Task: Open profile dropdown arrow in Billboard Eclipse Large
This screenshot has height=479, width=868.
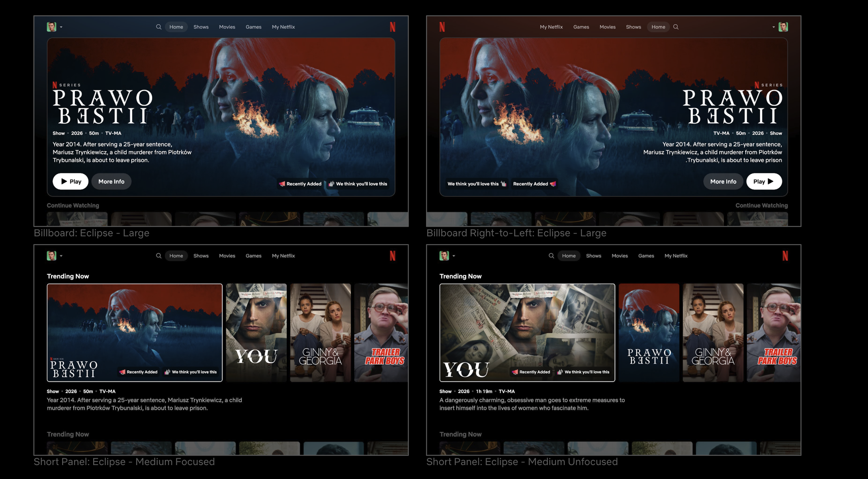Action: click(x=61, y=27)
